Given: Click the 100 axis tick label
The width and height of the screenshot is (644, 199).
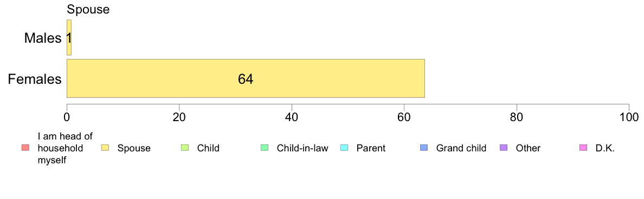Looking at the screenshot, I should (629, 116).
